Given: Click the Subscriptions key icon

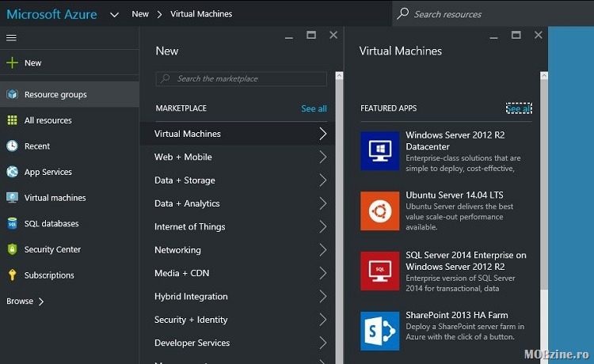Looking at the screenshot, I should (12, 275).
